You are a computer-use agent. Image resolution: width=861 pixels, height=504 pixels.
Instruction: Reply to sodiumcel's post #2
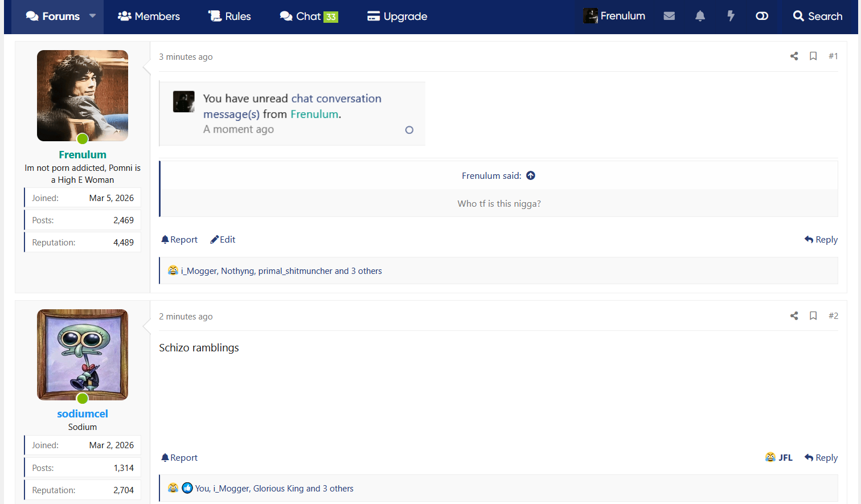pos(821,458)
